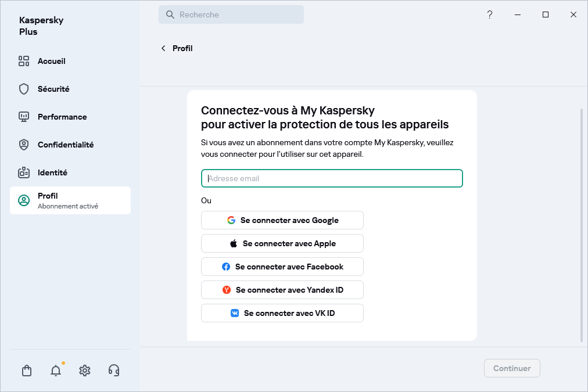
Task: Click the search magnifier icon
Action: pos(169,14)
